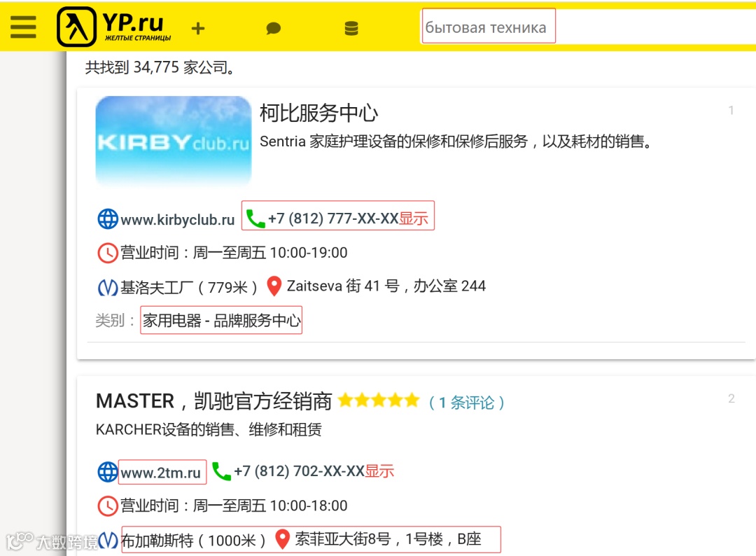The image size is (756, 556).
Task: Click the green phone icon for 777 number
Action: (x=255, y=218)
